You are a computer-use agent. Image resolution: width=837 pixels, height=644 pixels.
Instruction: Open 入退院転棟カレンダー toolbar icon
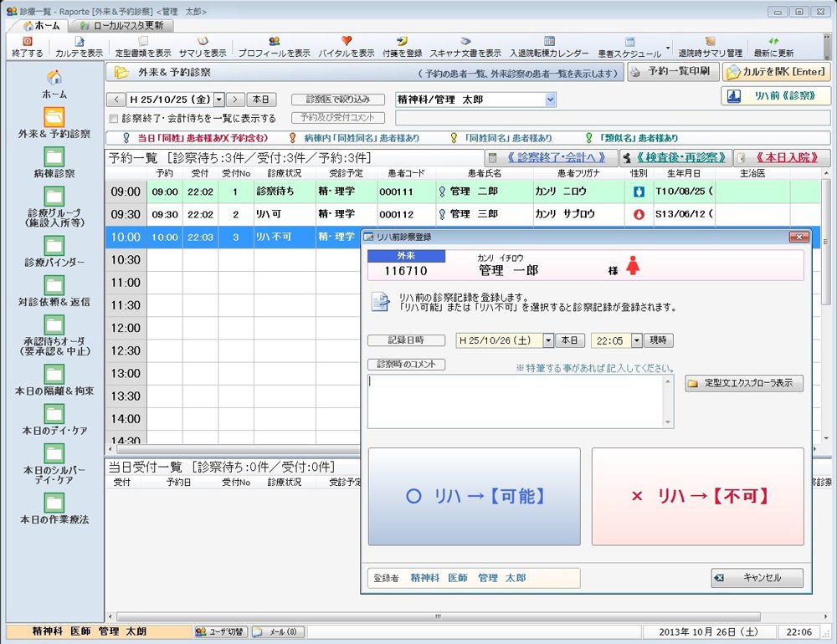pos(549,42)
